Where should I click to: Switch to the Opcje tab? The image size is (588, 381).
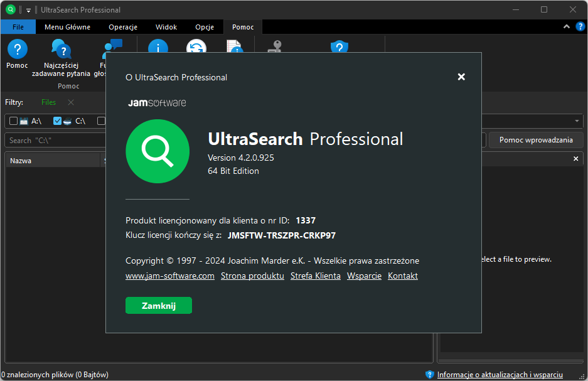(x=205, y=27)
